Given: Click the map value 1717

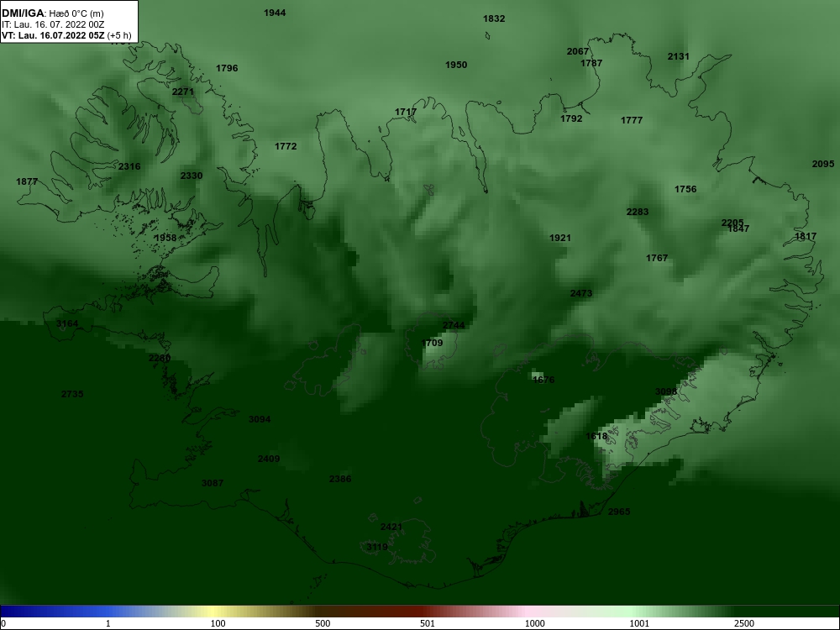Looking at the screenshot, I should (x=406, y=112).
